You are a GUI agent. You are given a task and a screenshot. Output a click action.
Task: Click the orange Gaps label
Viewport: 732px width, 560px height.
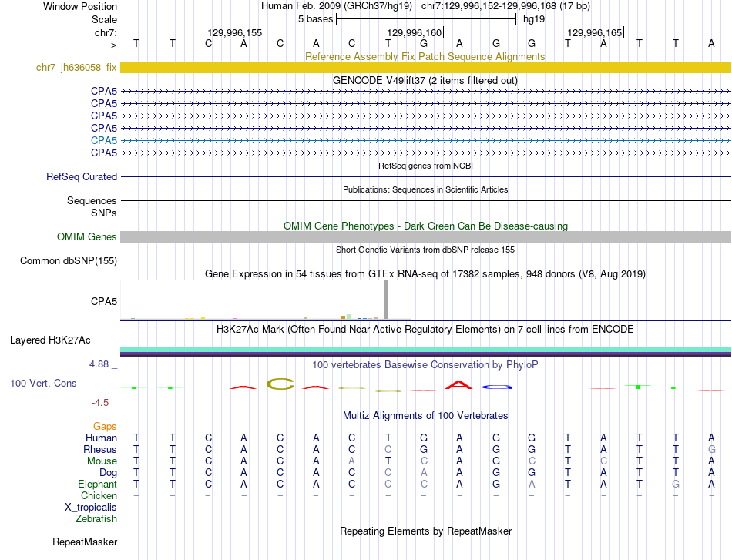105,426
